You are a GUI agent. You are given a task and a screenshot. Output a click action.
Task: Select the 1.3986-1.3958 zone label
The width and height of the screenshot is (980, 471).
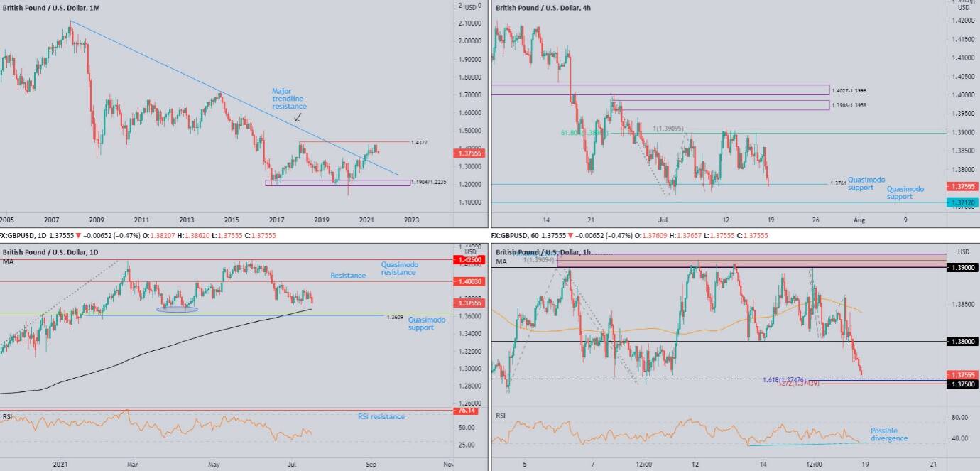[851, 105]
